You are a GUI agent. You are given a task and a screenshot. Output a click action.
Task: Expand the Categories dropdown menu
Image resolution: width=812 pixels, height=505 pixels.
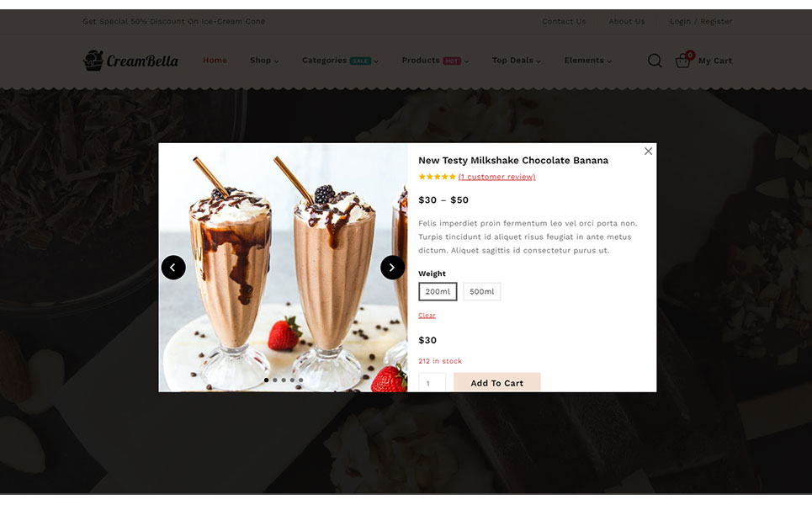340,61
